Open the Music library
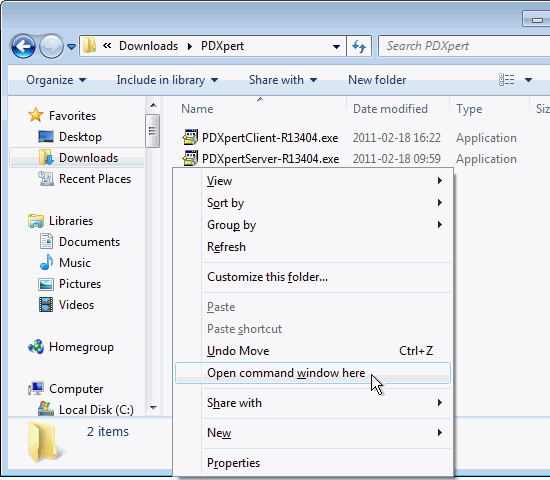Screen dimensions: 550x480 75,263
